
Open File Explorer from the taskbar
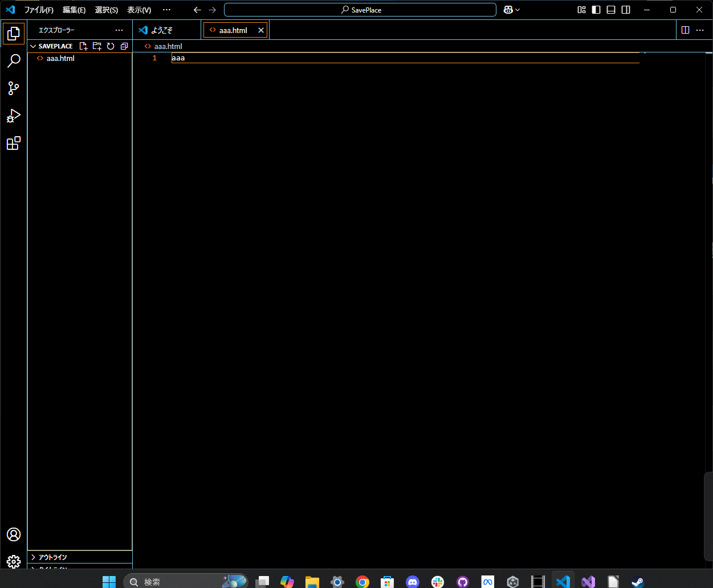(312, 581)
